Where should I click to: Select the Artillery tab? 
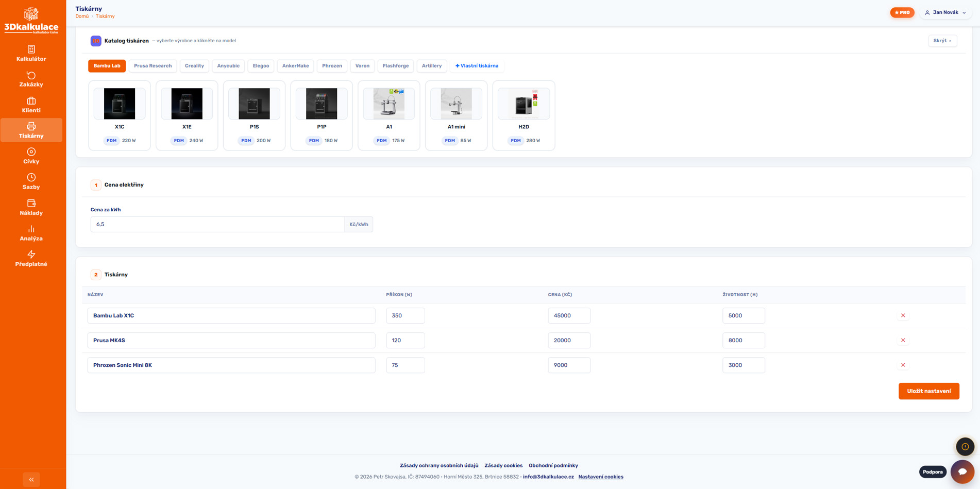432,66
